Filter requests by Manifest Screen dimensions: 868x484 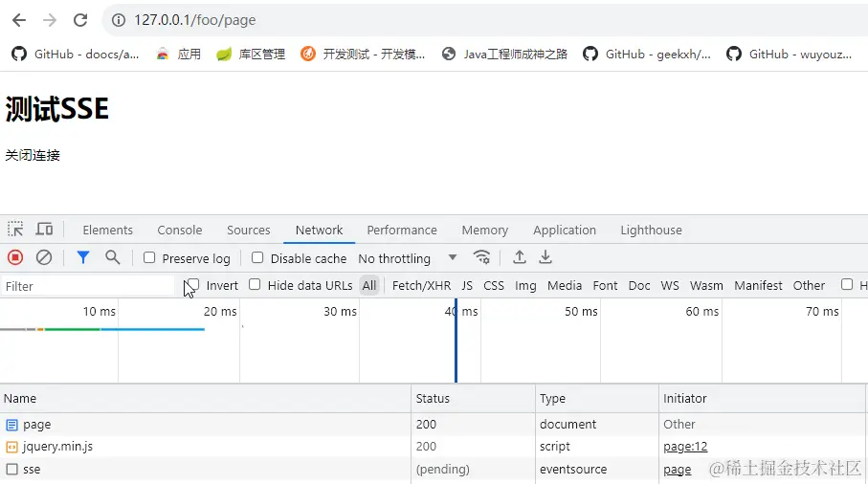(758, 285)
